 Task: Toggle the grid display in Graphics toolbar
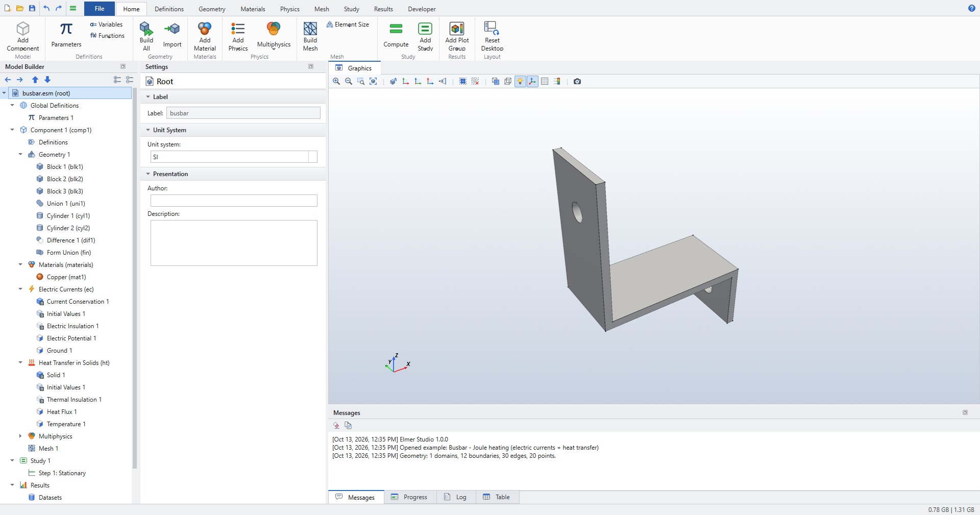click(545, 81)
